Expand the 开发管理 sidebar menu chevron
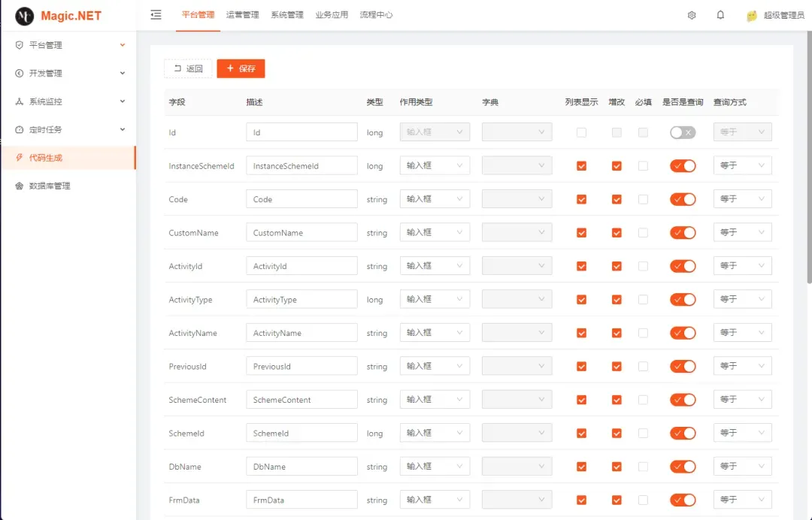The width and height of the screenshot is (812, 520). (x=123, y=73)
